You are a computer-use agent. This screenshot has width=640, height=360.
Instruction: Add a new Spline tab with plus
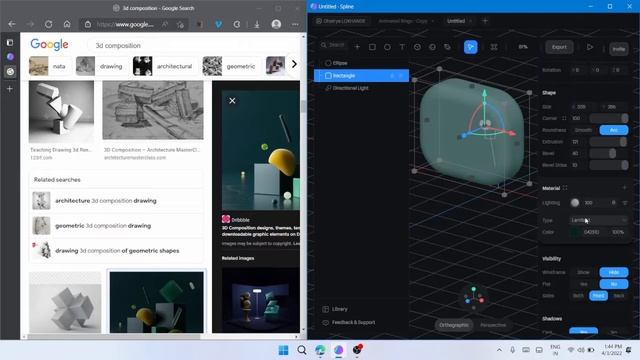coord(485,21)
